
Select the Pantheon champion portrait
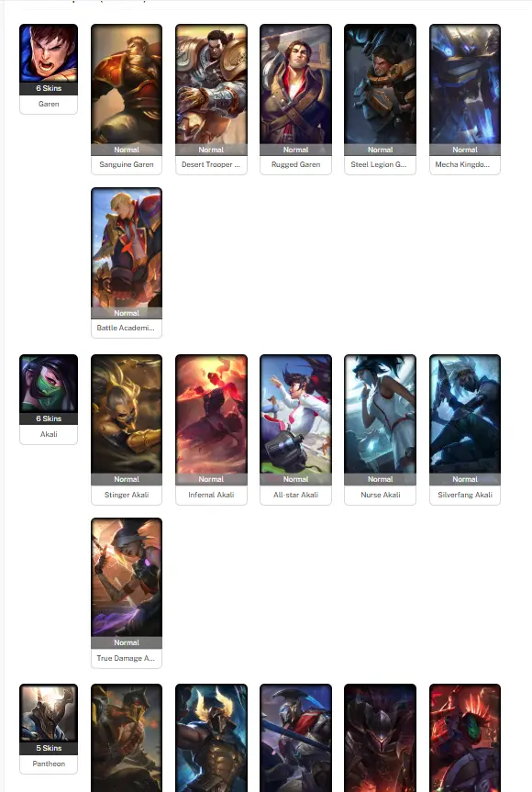click(x=49, y=713)
